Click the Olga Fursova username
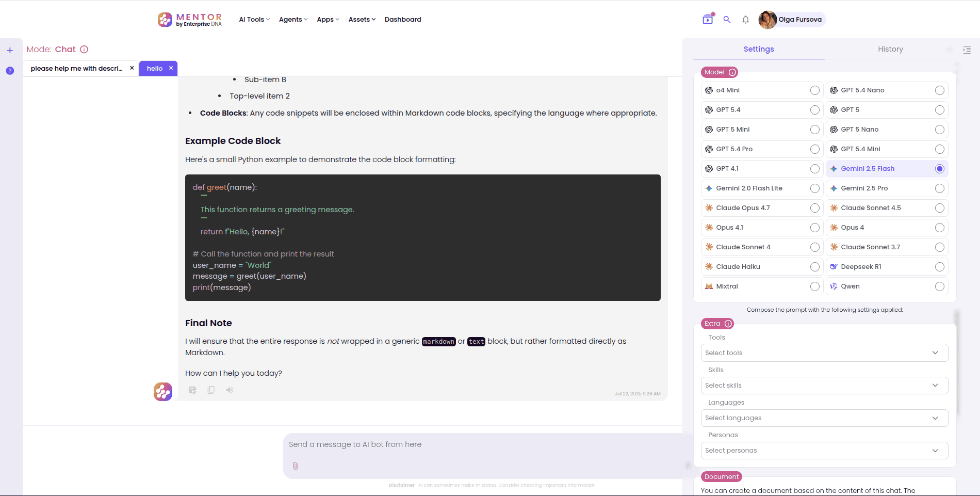The width and height of the screenshot is (980, 496). click(800, 20)
